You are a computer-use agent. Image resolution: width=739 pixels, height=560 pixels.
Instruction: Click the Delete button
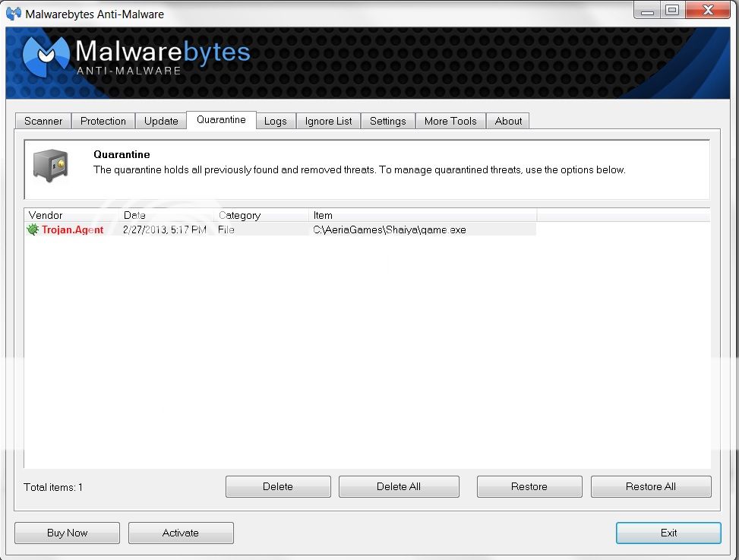278,486
